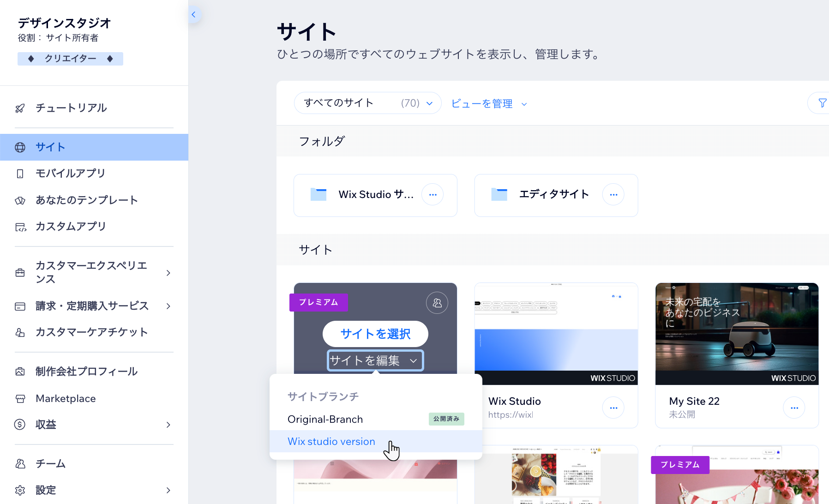Click the Marketplace storefront icon
829x504 pixels.
click(20, 399)
